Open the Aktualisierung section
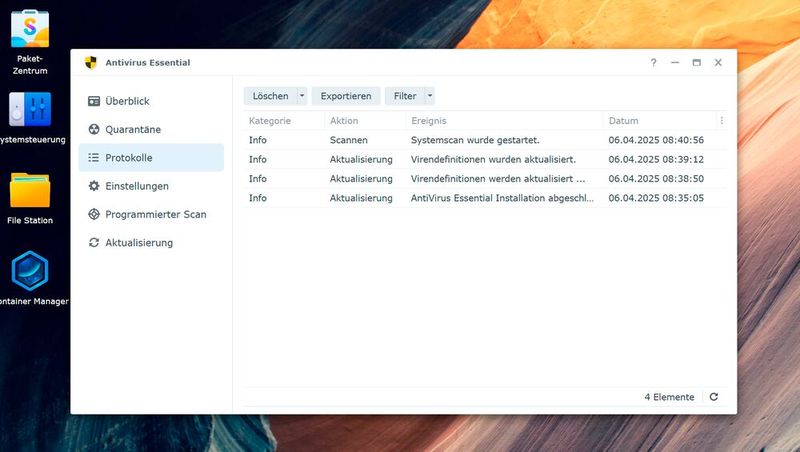 coord(151,242)
